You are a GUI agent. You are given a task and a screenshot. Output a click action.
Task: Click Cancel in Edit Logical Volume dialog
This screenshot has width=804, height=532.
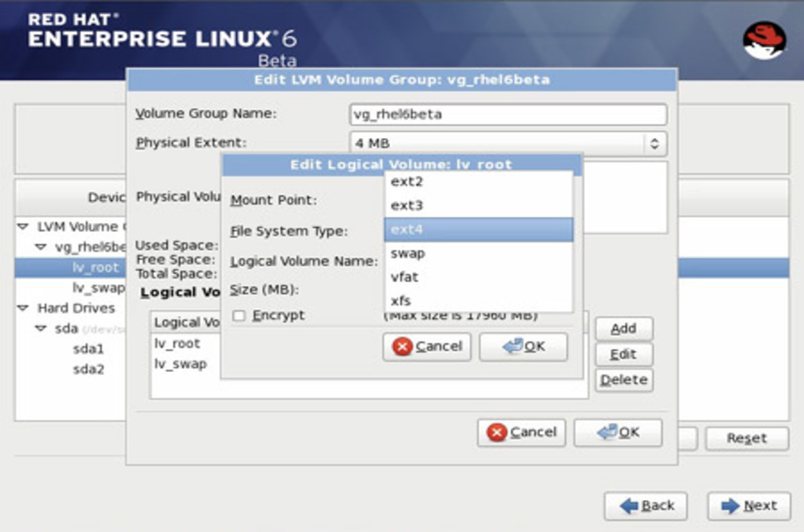point(427,347)
